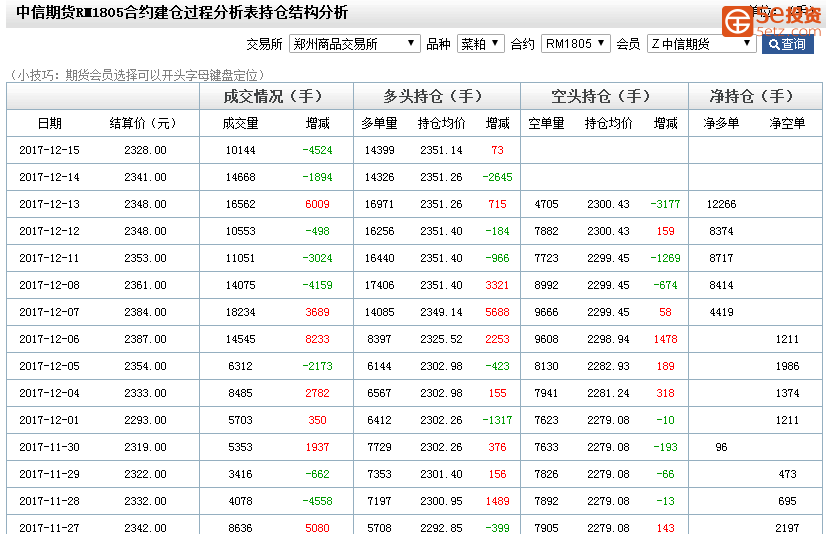Click the 空单量 column header

pyautogui.click(x=546, y=124)
